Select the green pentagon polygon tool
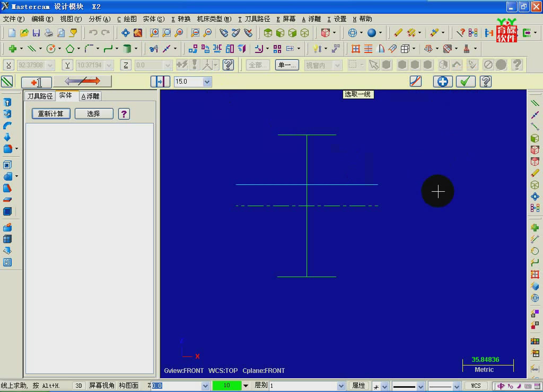The width and height of the screenshot is (543, 392). [70, 49]
